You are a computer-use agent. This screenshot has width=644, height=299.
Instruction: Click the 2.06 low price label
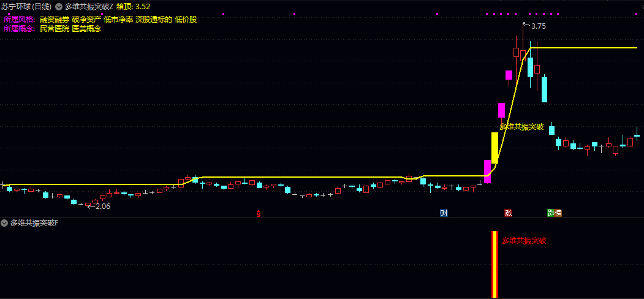point(103,206)
